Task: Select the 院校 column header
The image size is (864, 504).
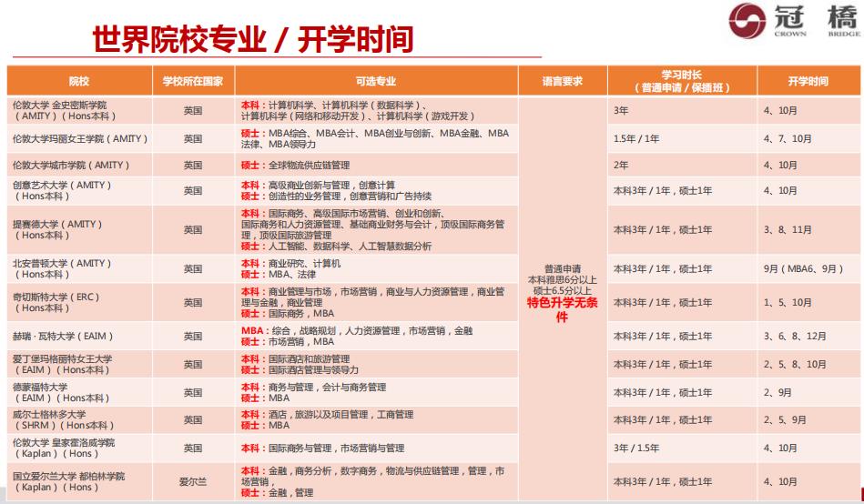Action: pos(79,81)
